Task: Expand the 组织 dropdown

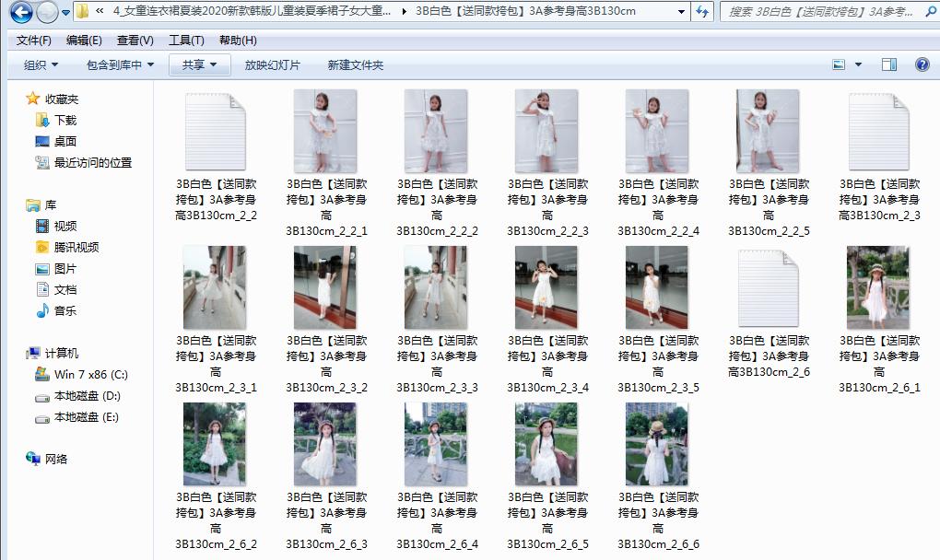Action: (x=41, y=64)
